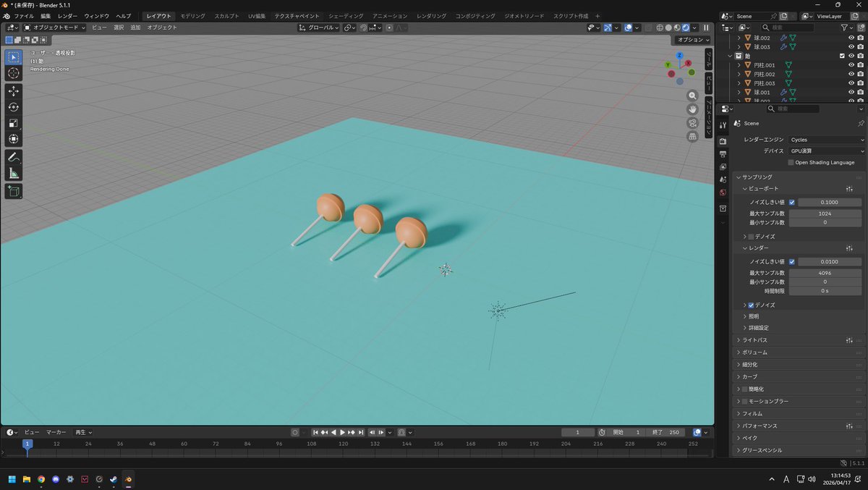Switch to solid viewport shading
Screen dimensions: 868x490
[x=668, y=28]
